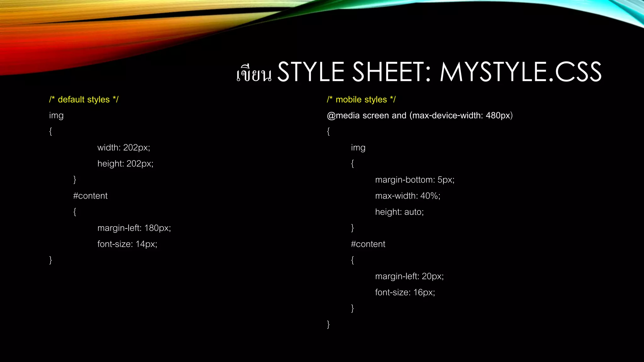Click 'img' selector in default styles column
644x362 pixels.
[56, 116]
